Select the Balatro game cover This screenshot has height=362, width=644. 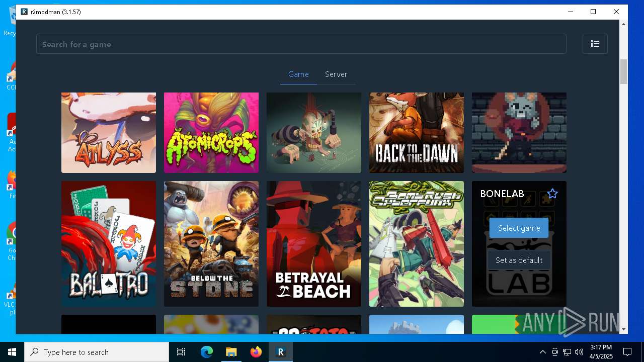pos(109,244)
